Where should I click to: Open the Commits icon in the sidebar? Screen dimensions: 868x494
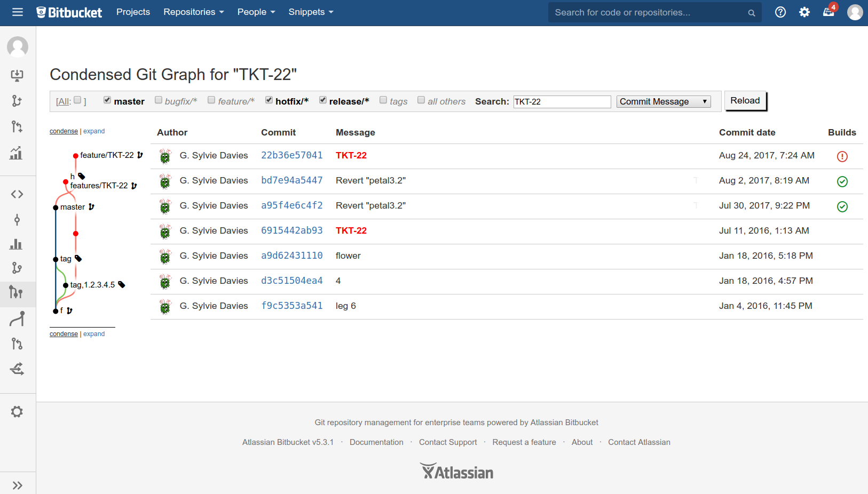pyautogui.click(x=17, y=220)
